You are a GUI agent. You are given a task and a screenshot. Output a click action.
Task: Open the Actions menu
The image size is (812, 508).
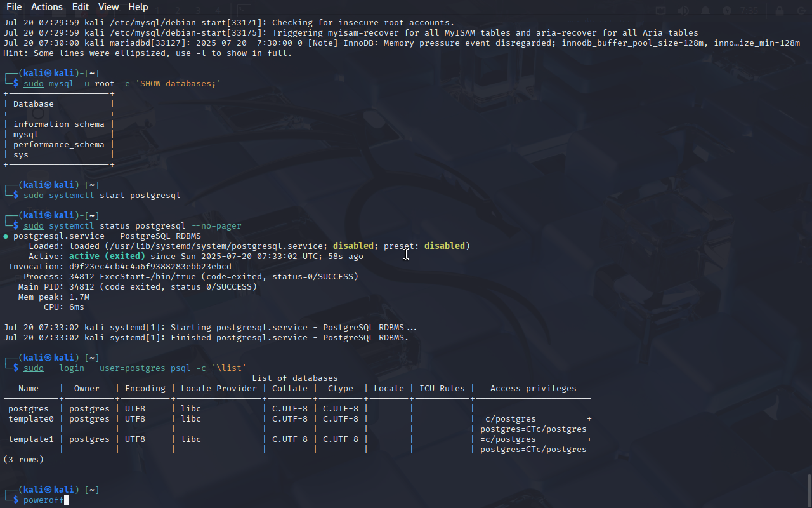[47, 7]
